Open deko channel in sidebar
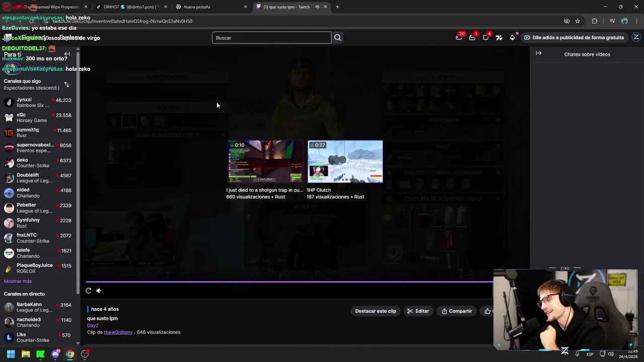This screenshot has height=362, width=644. 38,163
